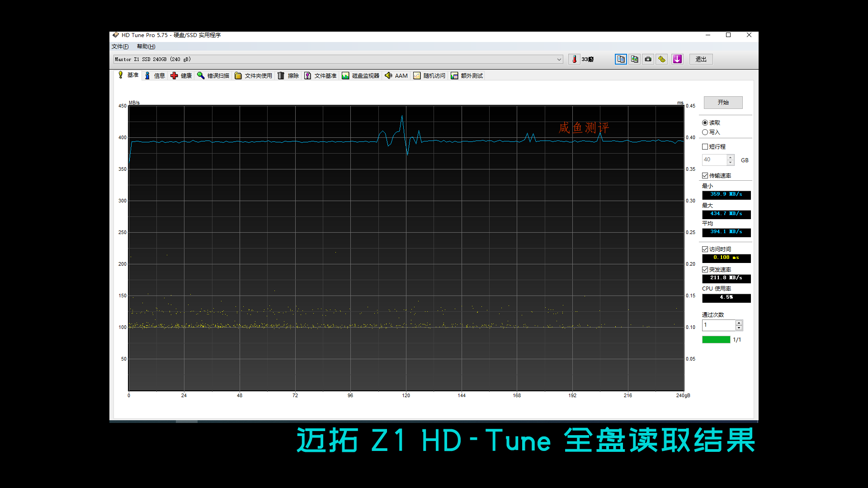Decrease the short stroke GB value
This screenshot has width=868, height=488.
click(x=731, y=163)
